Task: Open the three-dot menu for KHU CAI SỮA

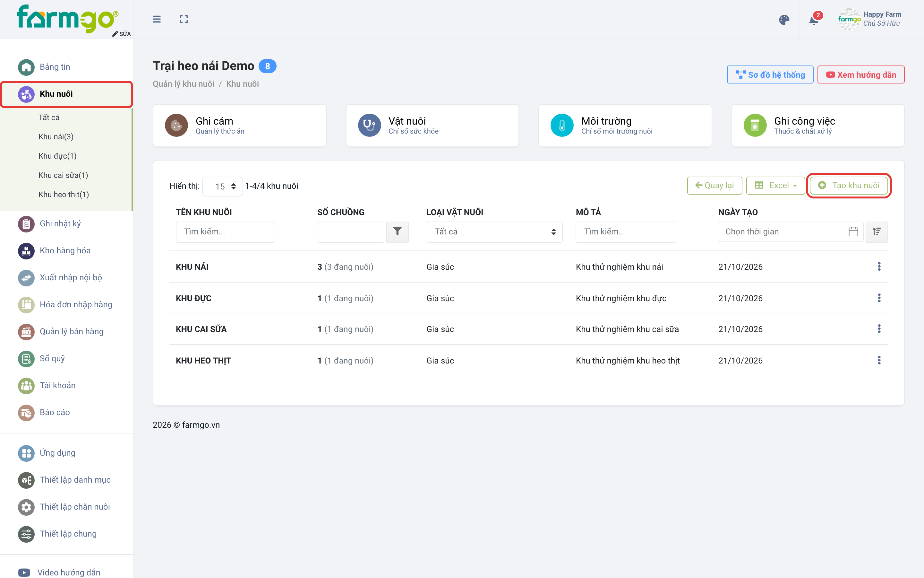Action: (879, 329)
